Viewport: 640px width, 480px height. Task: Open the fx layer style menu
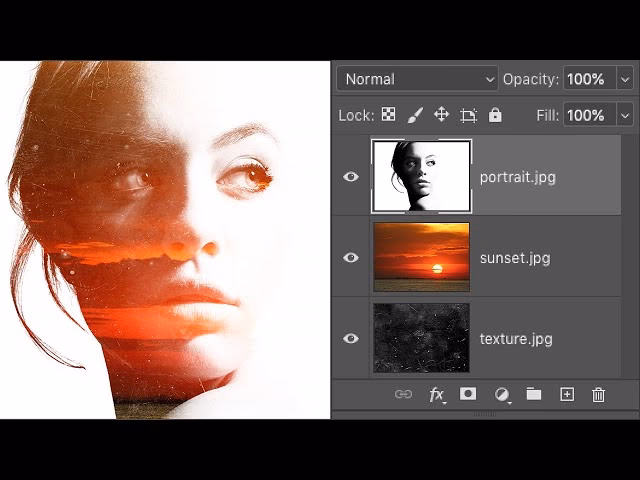pos(437,395)
